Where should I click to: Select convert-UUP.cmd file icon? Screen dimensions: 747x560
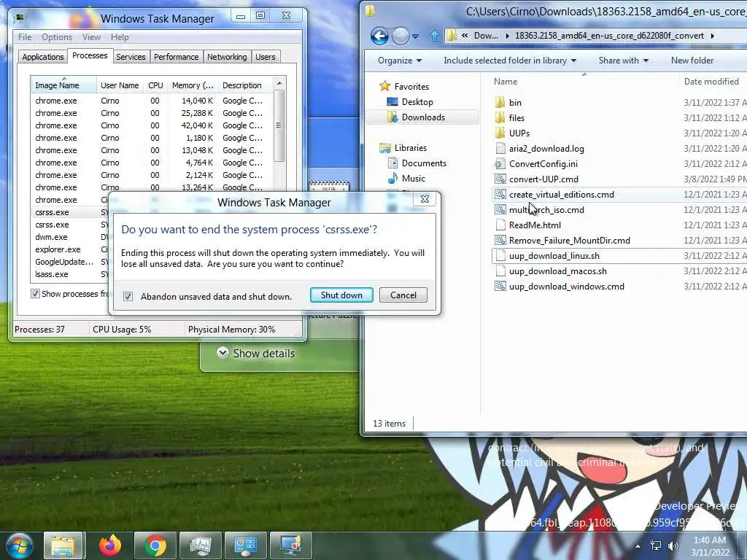[500, 179]
